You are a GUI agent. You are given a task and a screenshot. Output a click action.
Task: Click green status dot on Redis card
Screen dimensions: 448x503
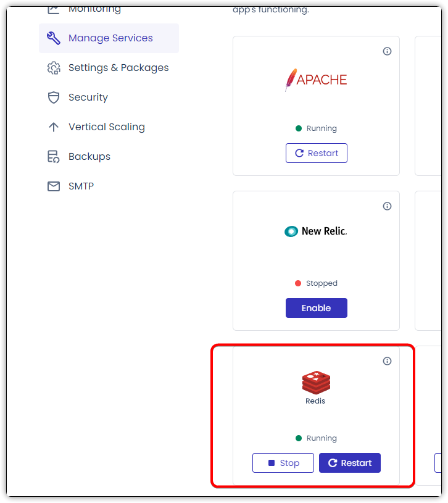click(299, 438)
